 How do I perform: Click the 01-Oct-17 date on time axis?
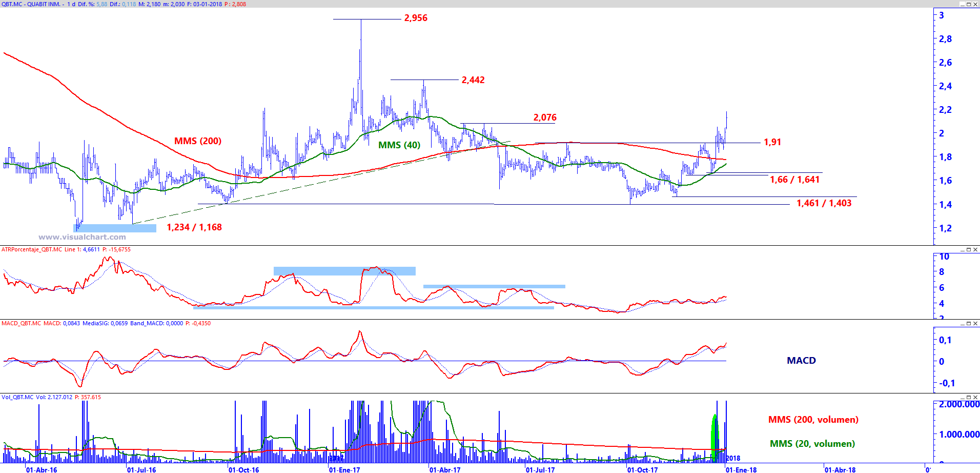643,469
